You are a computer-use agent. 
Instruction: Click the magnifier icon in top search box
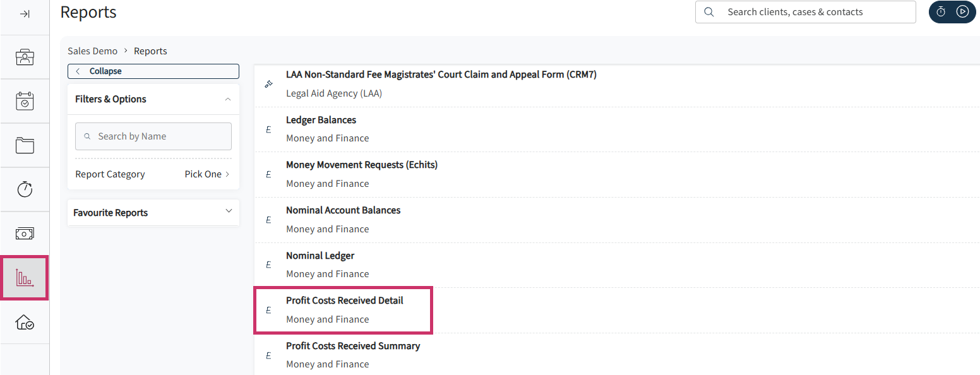709,12
